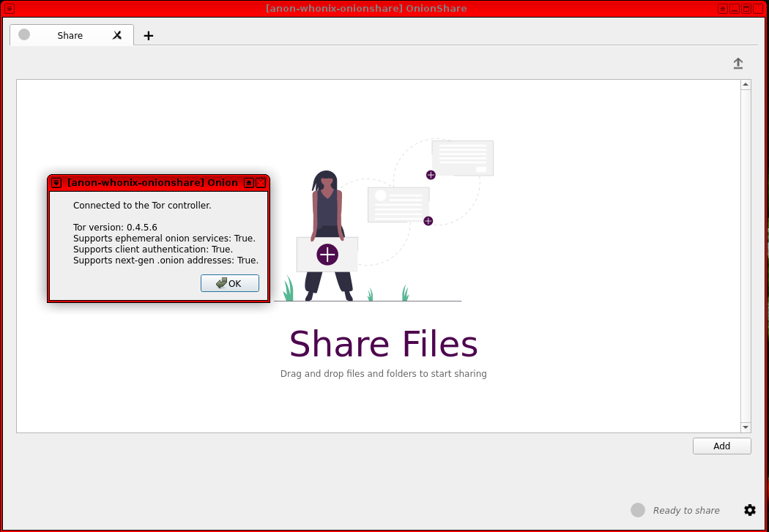Select the Share tab
The image size is (769, 532).
point(70,35)
